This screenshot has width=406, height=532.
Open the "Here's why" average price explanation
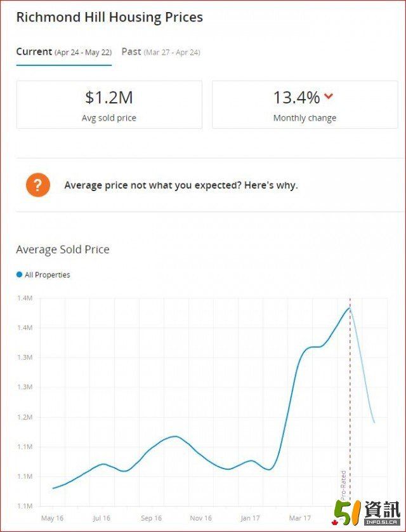181,185
